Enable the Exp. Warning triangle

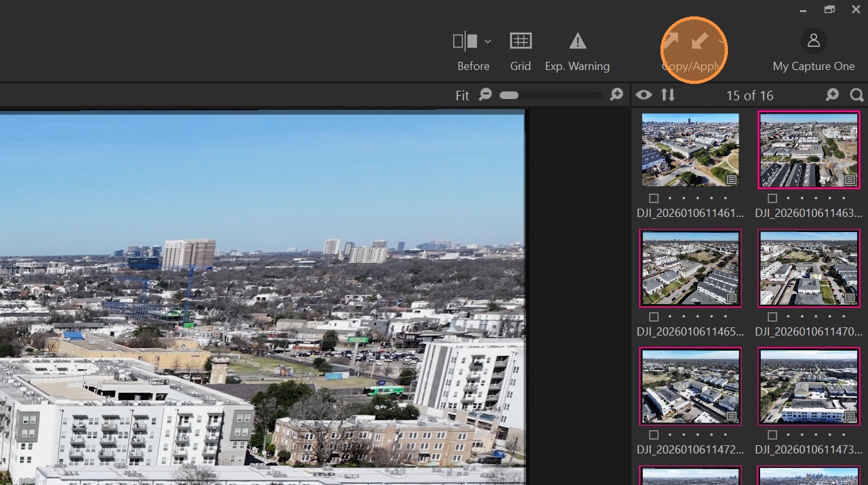coord(577,42)
